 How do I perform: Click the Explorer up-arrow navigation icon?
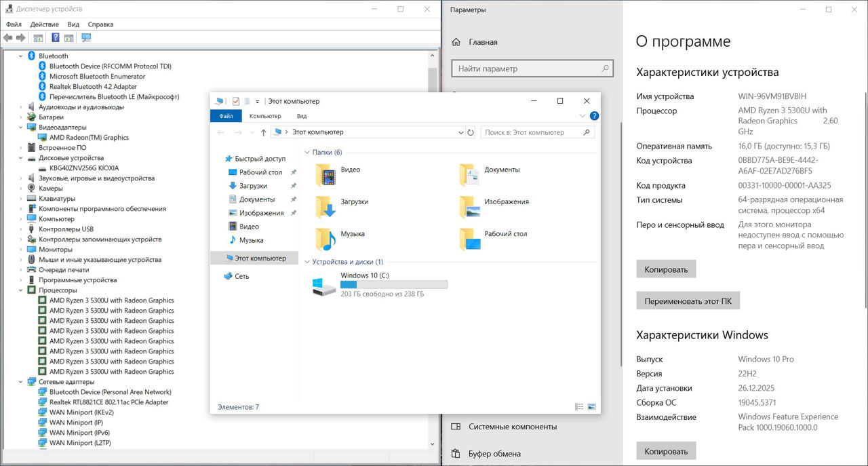tap(263, 132)
